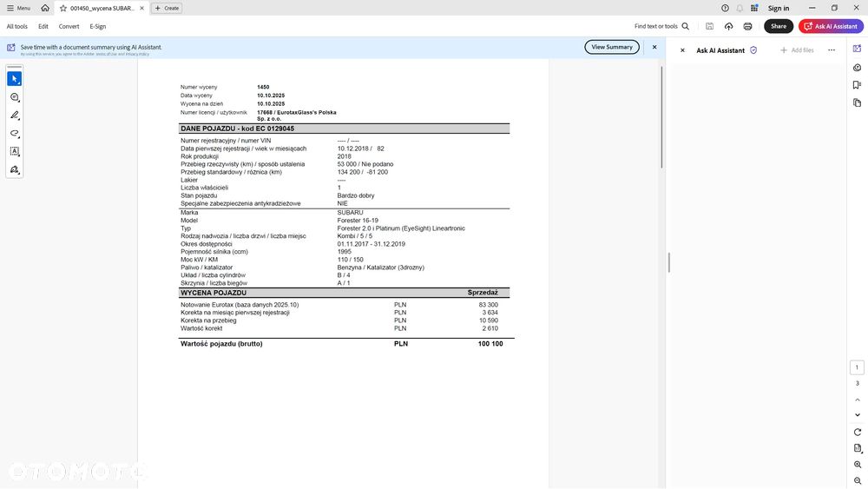Click the Bardzo dobry value
The width and height of the screenshot is (868, 489).
pos(356,195)
